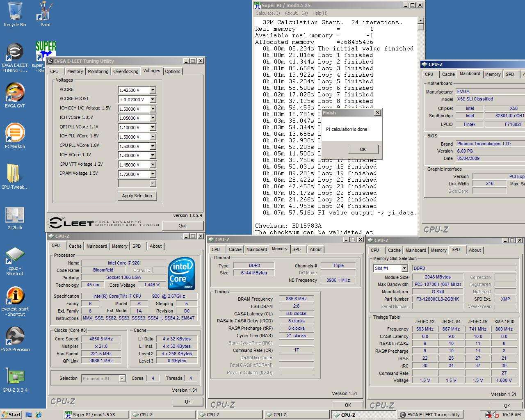
Task: Click the Core Voltage 1.446 V field
Action: click(x=151, y=285)
